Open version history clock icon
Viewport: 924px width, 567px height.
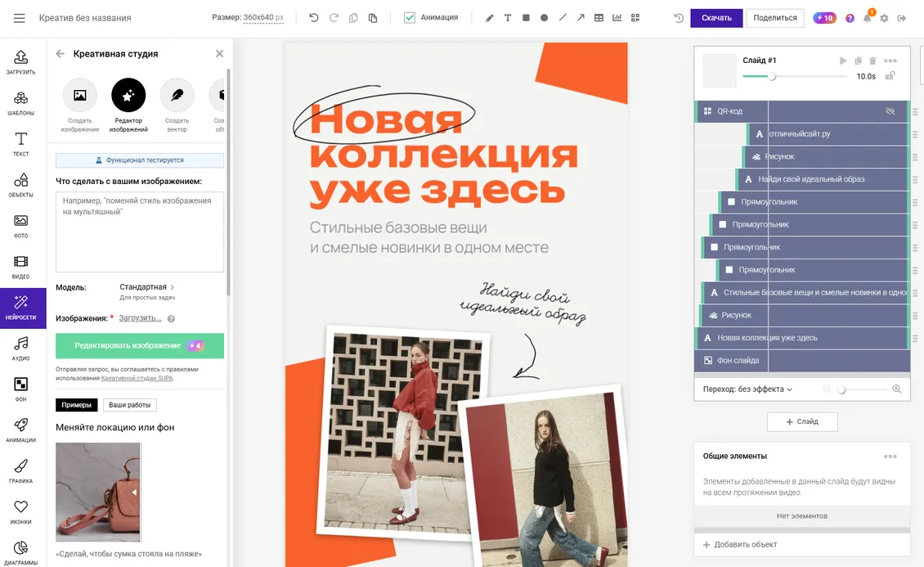tap(678, 18)
